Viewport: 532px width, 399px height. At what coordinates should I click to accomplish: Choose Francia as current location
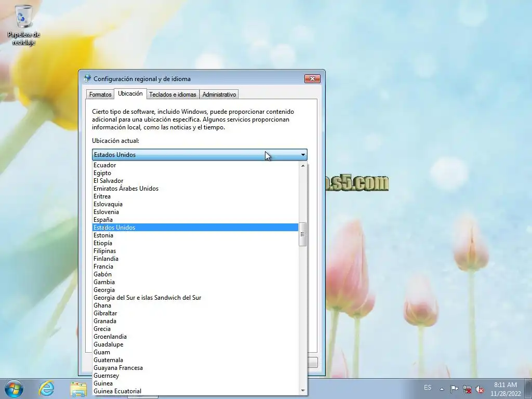tap(195, 267)
